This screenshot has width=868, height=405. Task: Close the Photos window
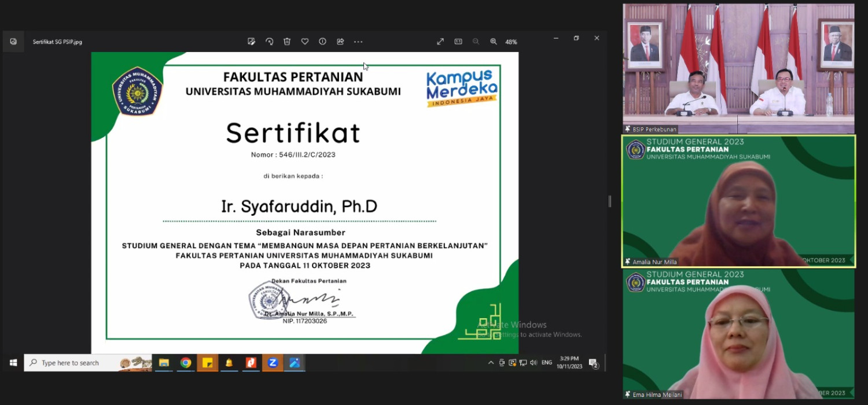click(597, 38)
